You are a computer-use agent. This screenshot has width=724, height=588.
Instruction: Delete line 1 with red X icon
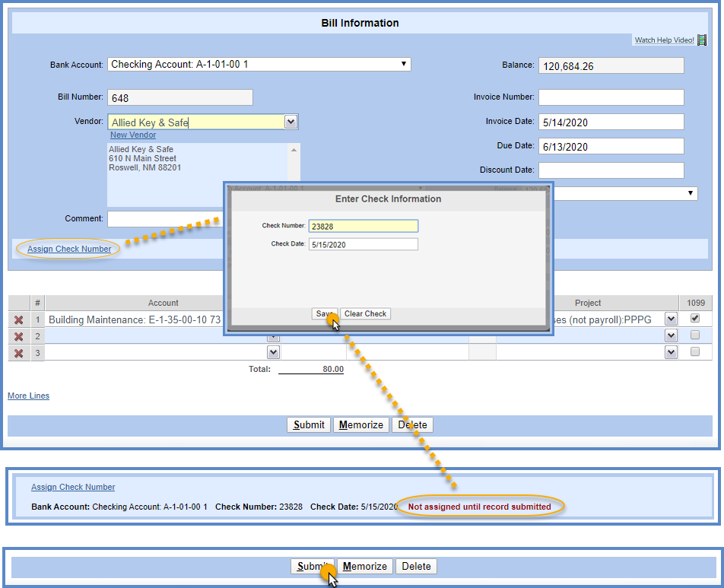click(x=19, y=319)
